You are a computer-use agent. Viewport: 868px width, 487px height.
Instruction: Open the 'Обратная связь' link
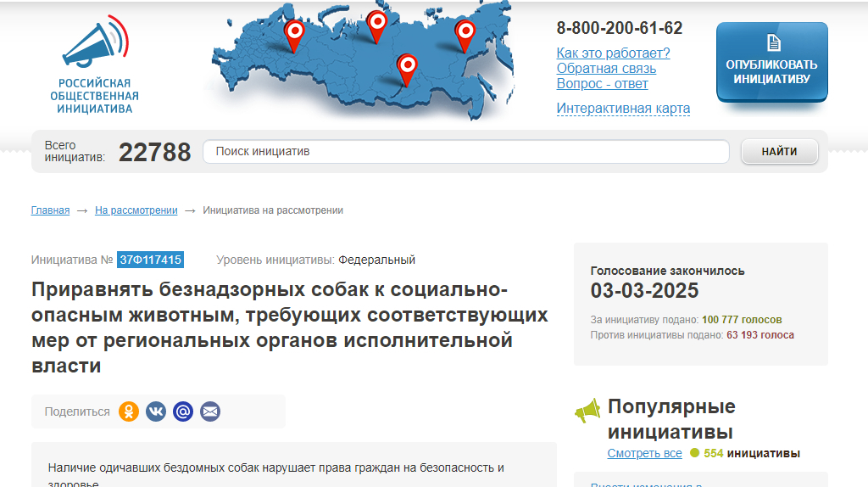point(606,69)
